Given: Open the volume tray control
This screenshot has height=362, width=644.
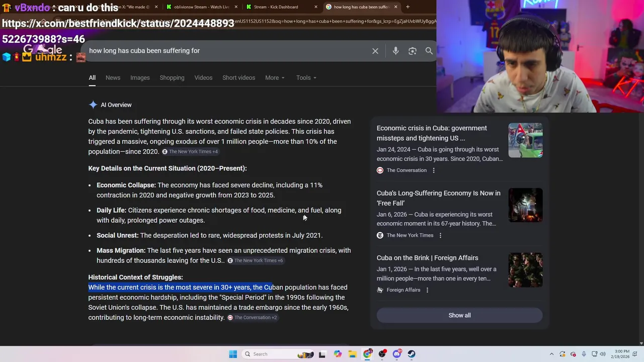Looking at the screenshot, I should [x=603, y=354].
